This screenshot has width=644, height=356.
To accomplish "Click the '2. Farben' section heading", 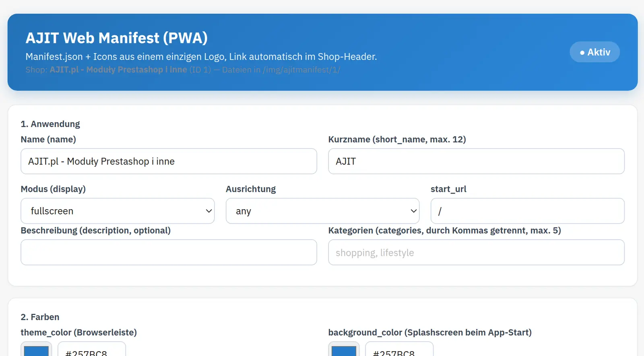I will (x=40, y=317).
